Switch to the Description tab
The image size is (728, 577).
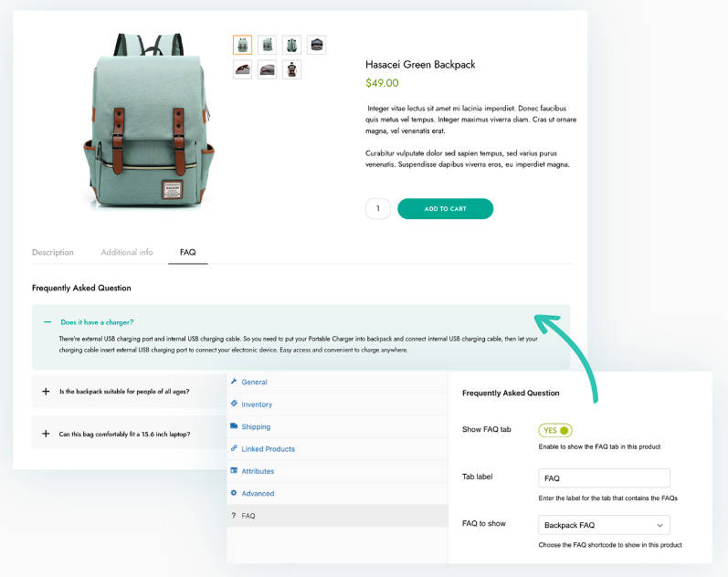pyautogui.click(x=53, y=252)
